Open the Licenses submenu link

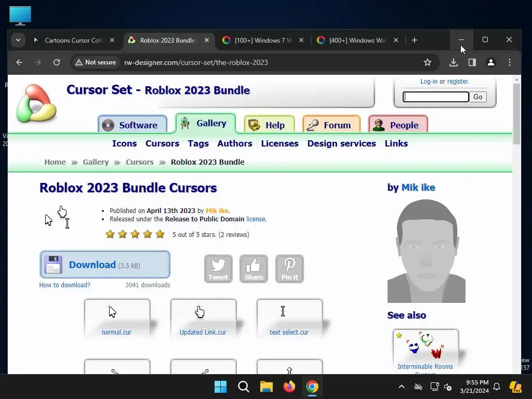tap(280, 143)
